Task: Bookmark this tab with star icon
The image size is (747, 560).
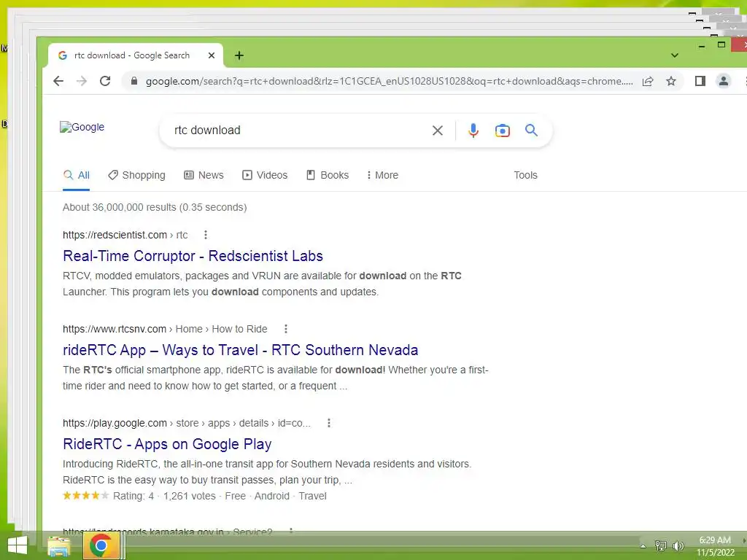Action: point(671,82)
